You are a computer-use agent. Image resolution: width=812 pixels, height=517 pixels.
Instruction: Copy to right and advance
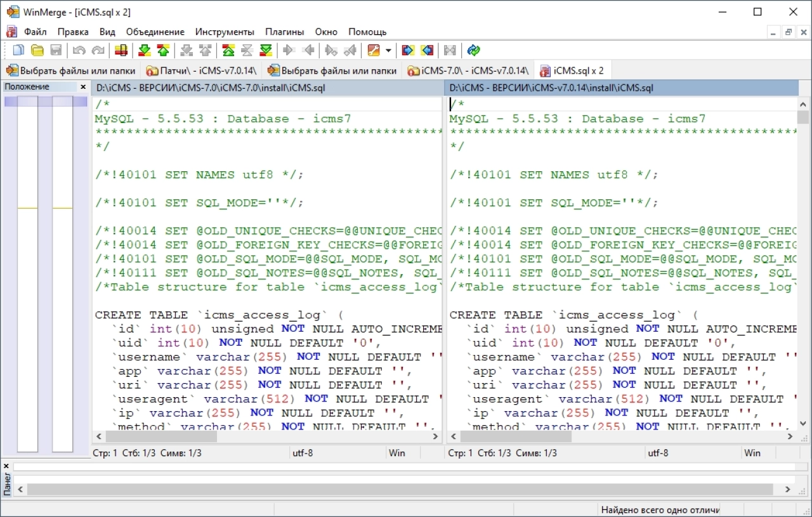click(331, 50)
